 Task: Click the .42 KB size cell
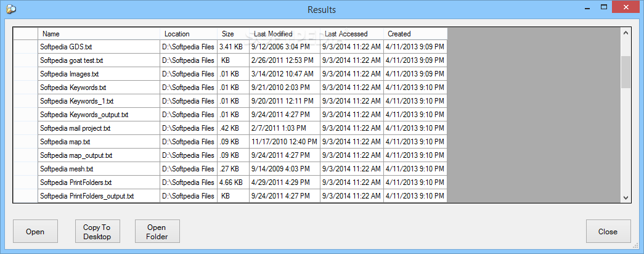pyautogui.click(x=234, y=128)
